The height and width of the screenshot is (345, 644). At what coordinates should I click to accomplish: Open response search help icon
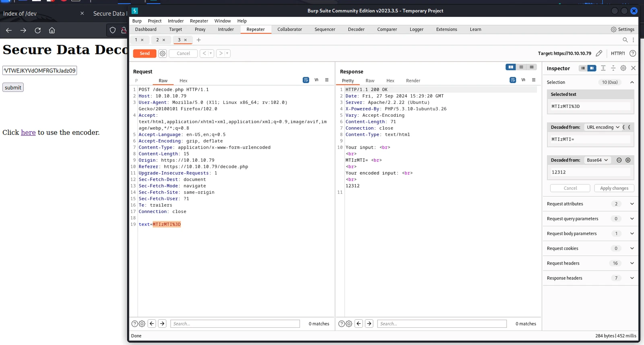(x=342, y=324)
